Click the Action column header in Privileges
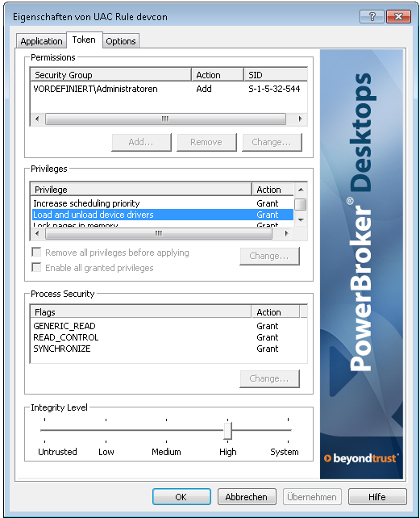The image size is (420, 518). (272, 190)
